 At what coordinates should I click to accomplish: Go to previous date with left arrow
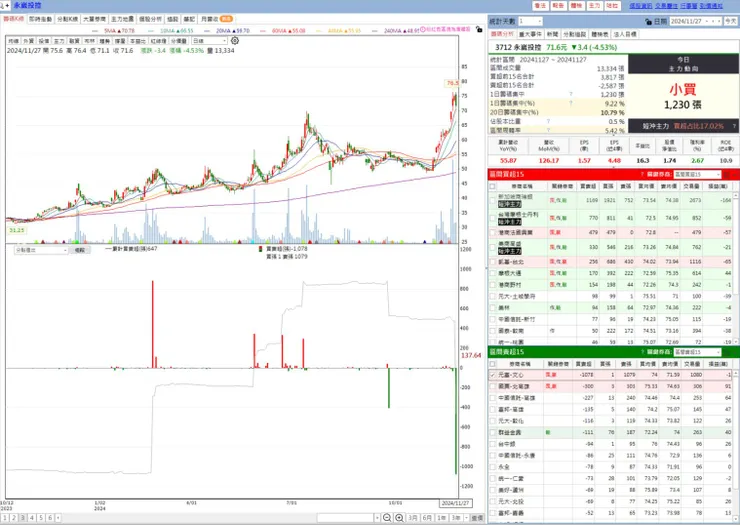pos(714,22)
